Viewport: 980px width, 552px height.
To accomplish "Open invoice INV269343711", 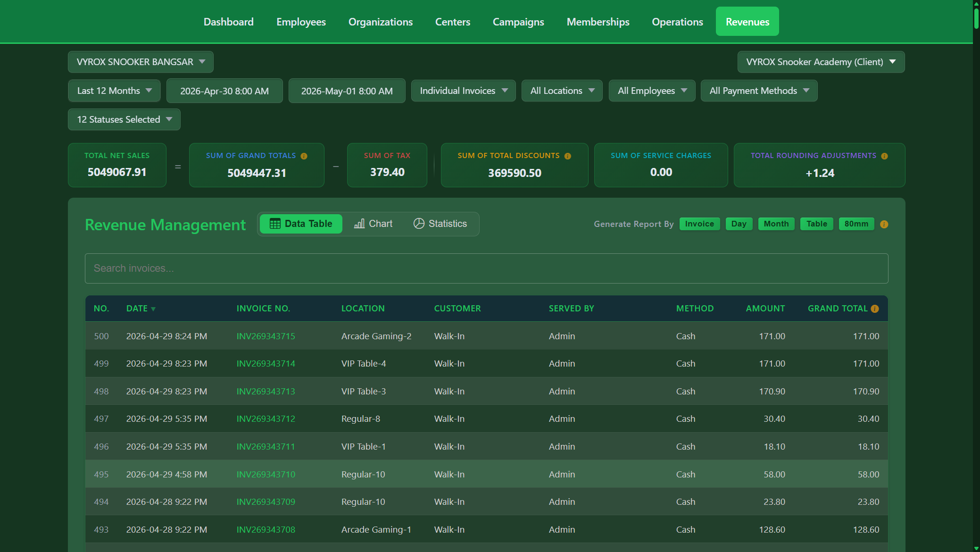I will pos(266,446).
